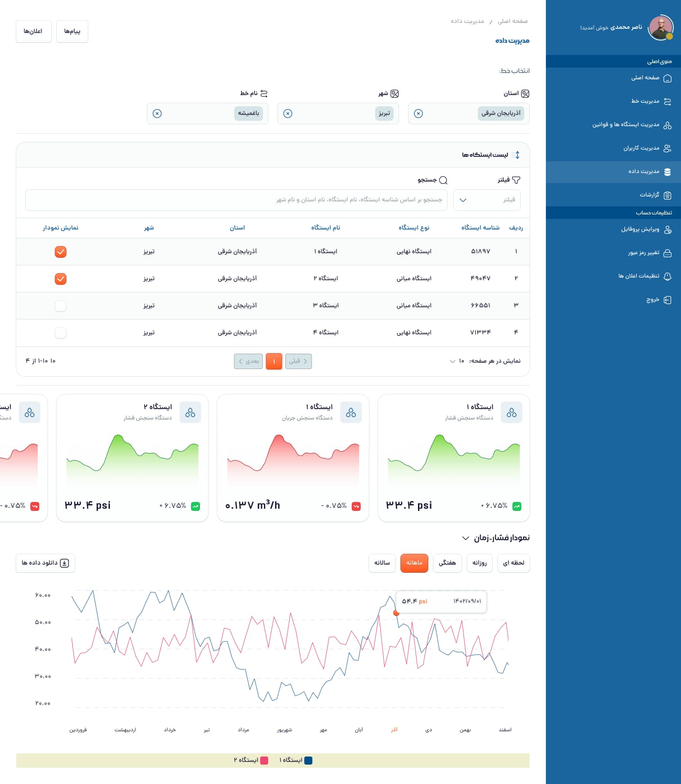Viewport: 681px width, 784px height.
Task: Select the ماهانه monthly tab
Action: (x=414, y=563)
